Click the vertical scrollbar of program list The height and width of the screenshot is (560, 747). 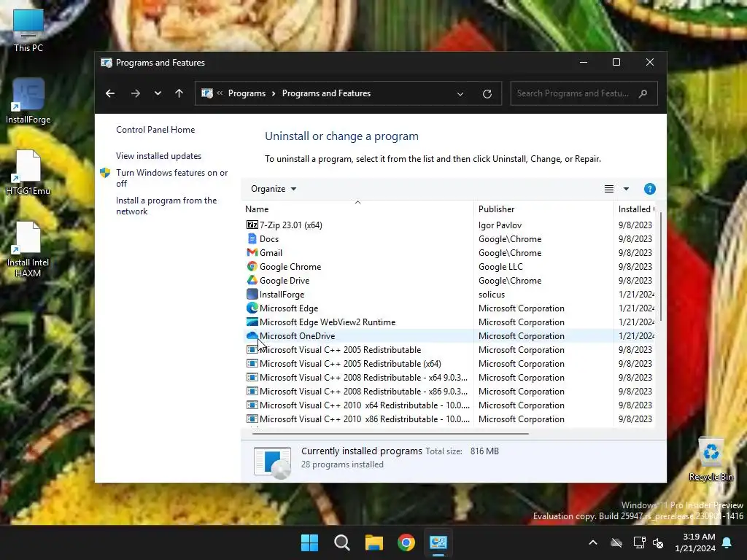(x=661, y=267)
